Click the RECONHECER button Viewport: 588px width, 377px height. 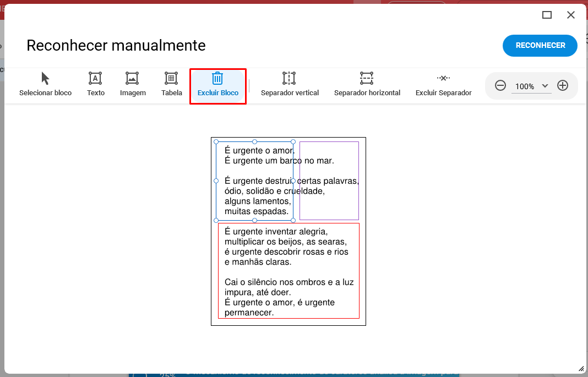[540, 45]
